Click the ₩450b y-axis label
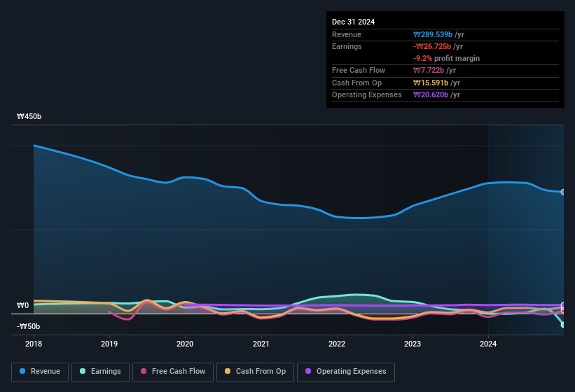 (x=29, y=116)
